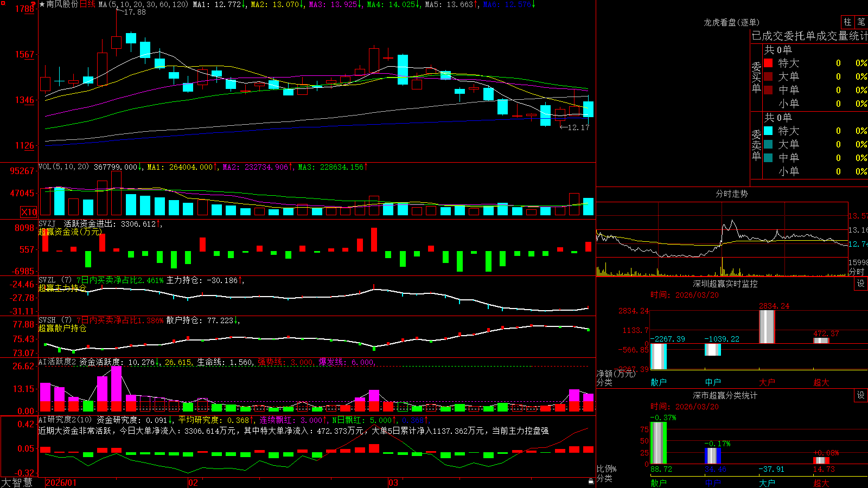Screen dimensions: 868x488
Task: Click the 净额(万元) axis label
Action: coord(616,374)
